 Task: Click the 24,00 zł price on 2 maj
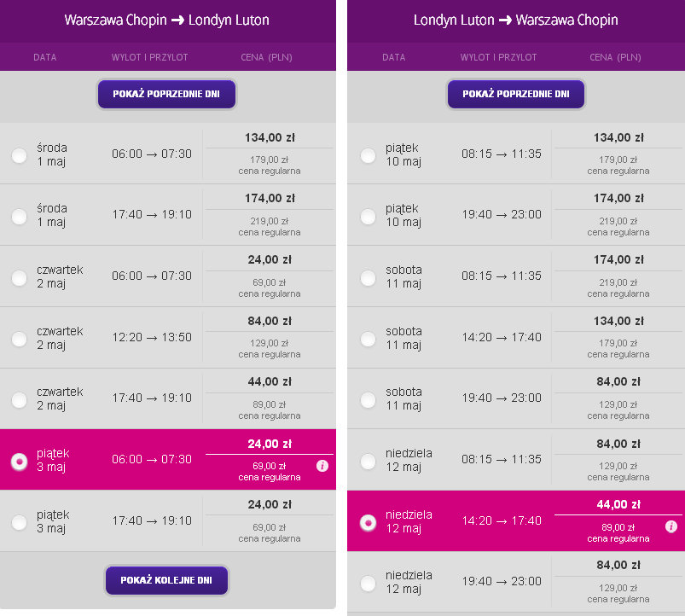click(x=270, y=260)
